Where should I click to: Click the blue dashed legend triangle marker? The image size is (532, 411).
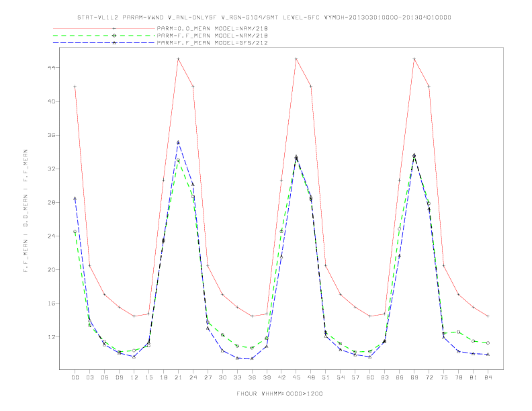pos(114,43)
